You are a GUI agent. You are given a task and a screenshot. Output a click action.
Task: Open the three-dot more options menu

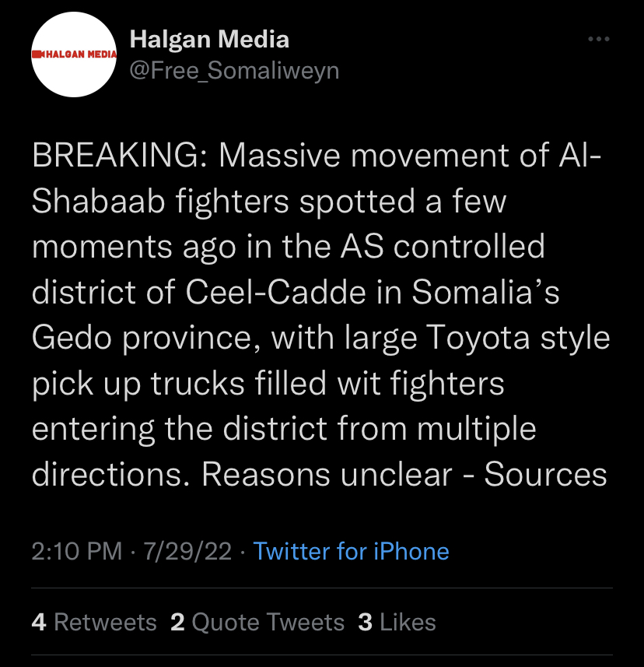(599, 39)
